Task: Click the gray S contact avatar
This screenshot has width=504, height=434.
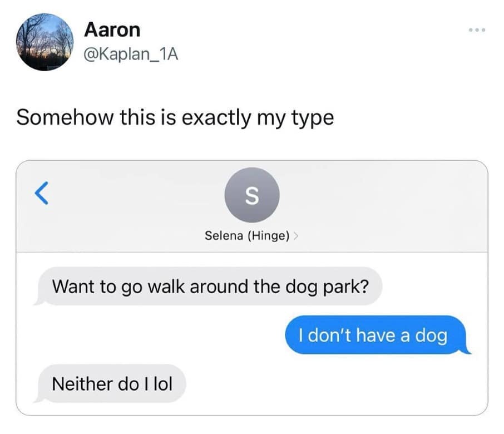Action: [252, 195]
